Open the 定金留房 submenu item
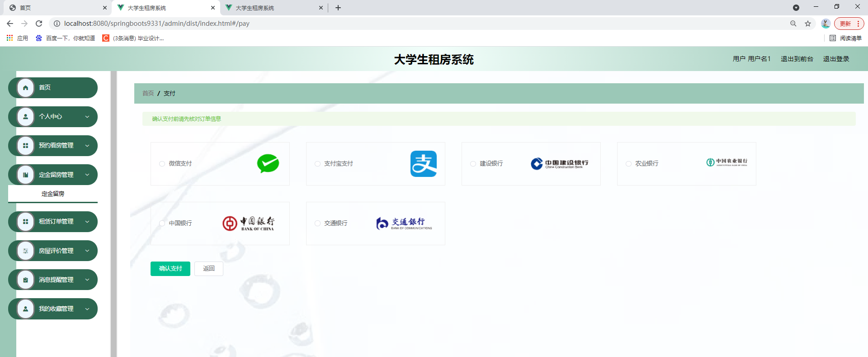868x357 pixels. (53, 194)
